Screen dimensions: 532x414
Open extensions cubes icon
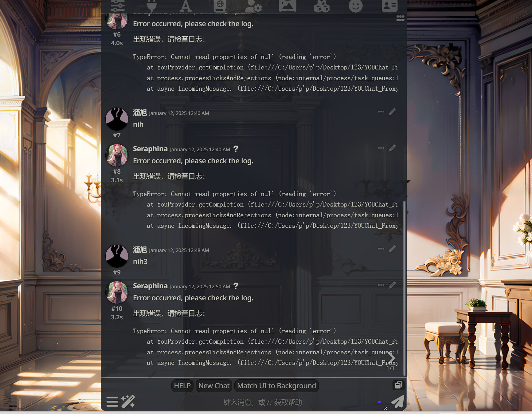coord(322,6)
